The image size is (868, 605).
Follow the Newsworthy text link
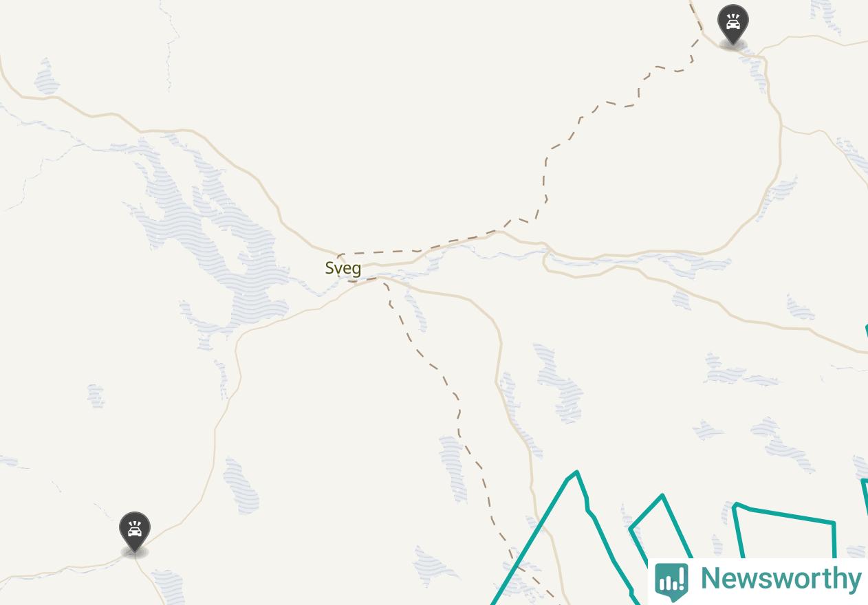pos(781,578)
